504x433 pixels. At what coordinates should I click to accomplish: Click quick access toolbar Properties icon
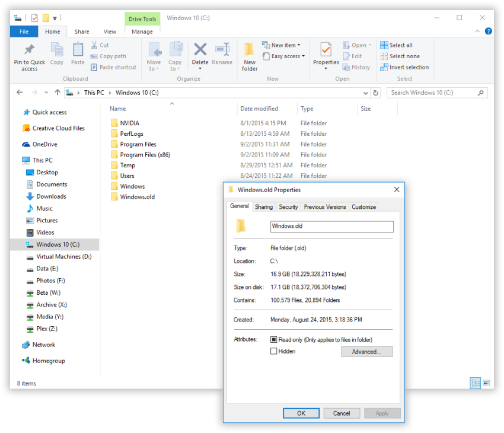(34, 18)
